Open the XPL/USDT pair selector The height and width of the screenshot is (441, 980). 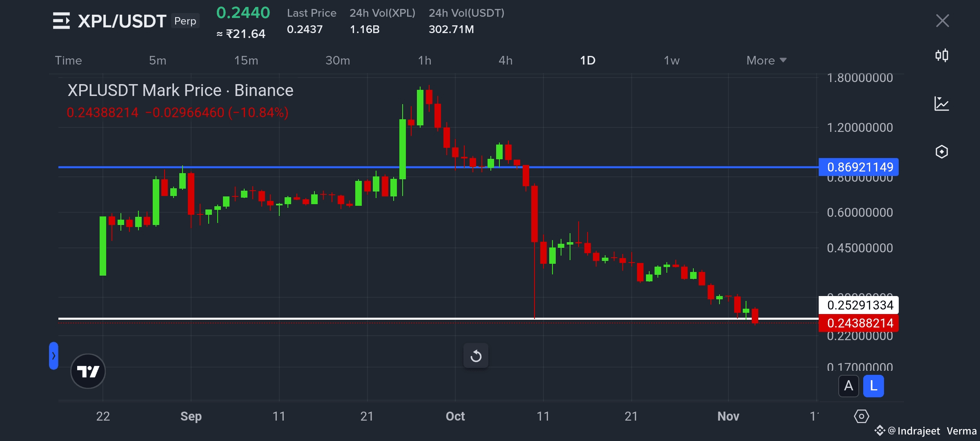click(122, 21)
